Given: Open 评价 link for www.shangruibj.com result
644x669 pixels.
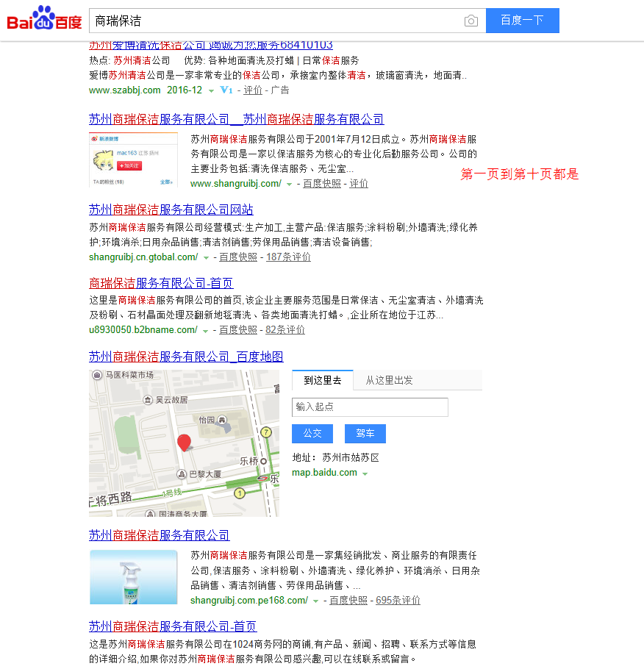Looking at the screenshot, I should pyautogui.click(x=359, y=184).
